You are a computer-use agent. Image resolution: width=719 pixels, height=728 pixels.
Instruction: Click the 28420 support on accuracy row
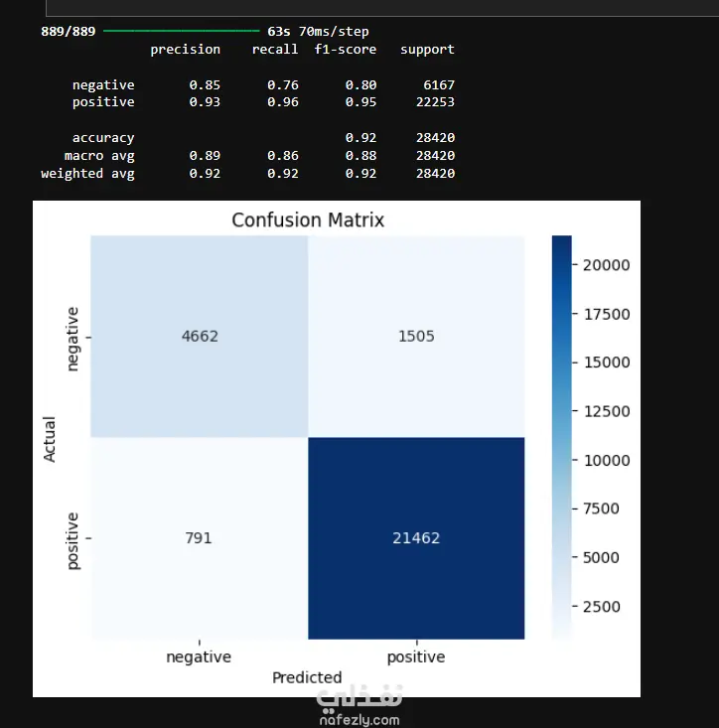[435, 137]
